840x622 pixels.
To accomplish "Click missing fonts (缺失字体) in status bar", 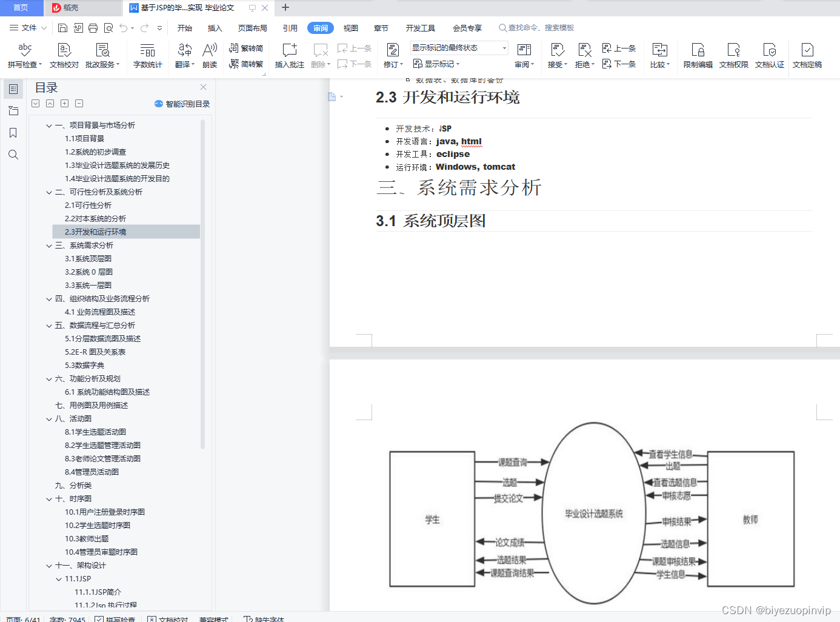I will (265, 619).
